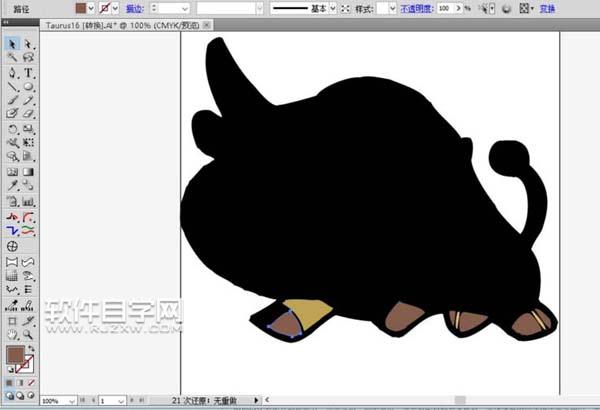Select the Hand tool
The width and height of the screenshot is (600, 410).
[x=12, y=333]
